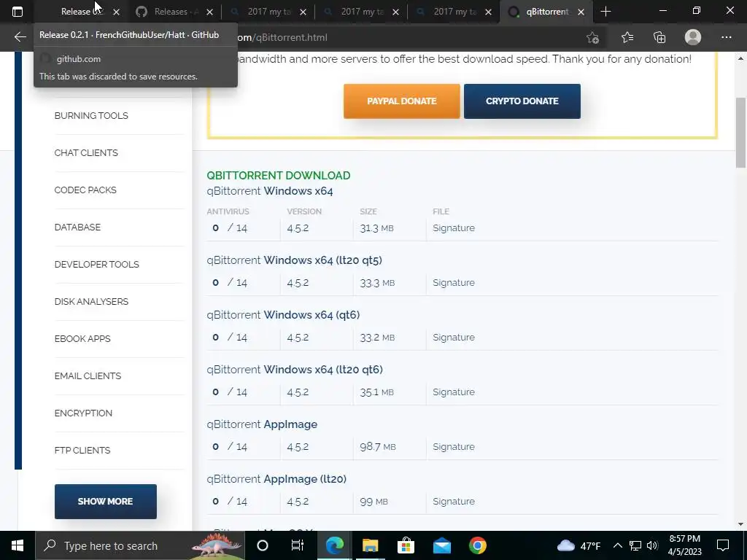747x560 pixels.
Task: Download qBittorrent Windows x64
Action: coord(270,191)
